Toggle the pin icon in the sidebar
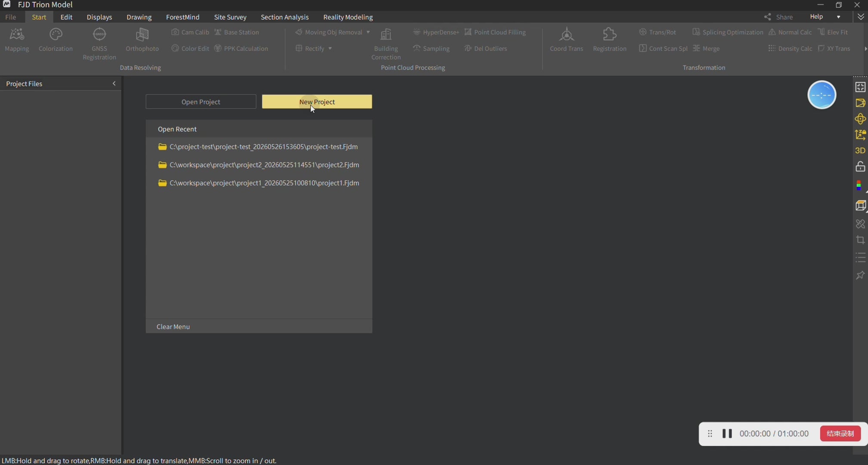Viewport: 868px width, 465px height. tap(860, 275)
